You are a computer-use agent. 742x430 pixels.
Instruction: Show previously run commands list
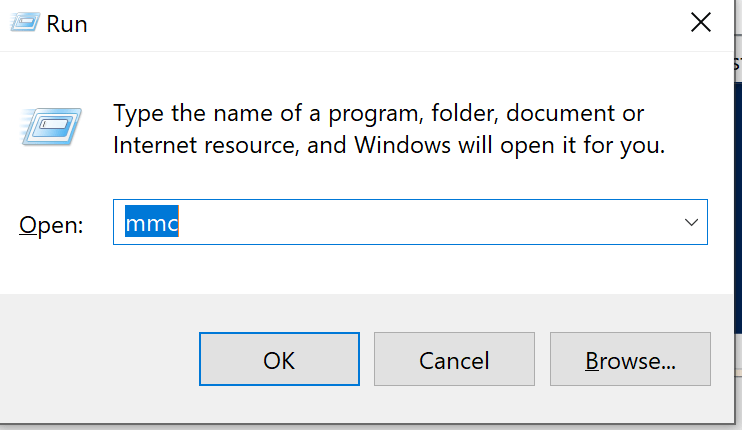690,222
